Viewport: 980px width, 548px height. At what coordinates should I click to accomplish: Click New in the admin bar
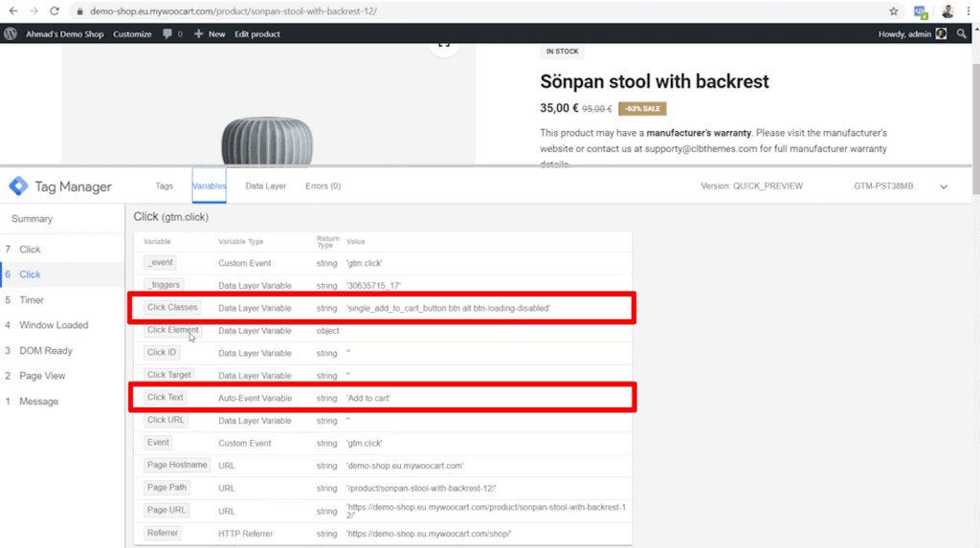coord(210,33)
